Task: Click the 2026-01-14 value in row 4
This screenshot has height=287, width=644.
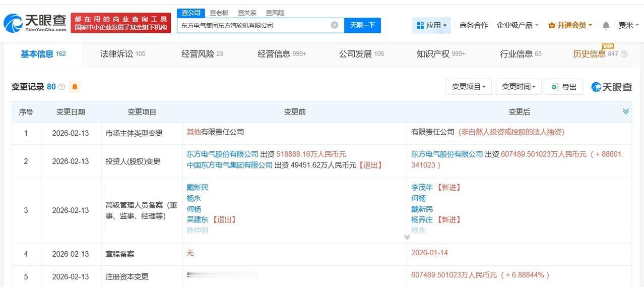Action: 429,253
